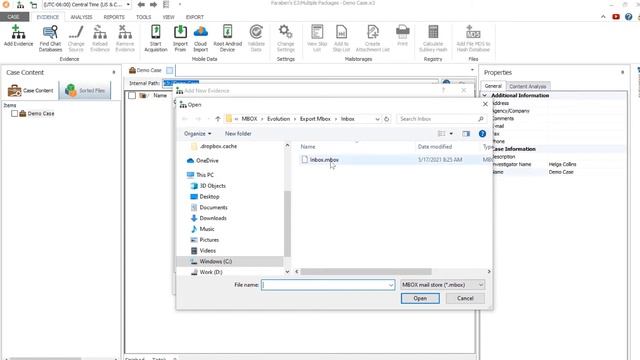Image resolution: width=640 pixels, height=360 pixels.
Task: Click the Root Android Device icon
Action: click(x=227, y=38)
